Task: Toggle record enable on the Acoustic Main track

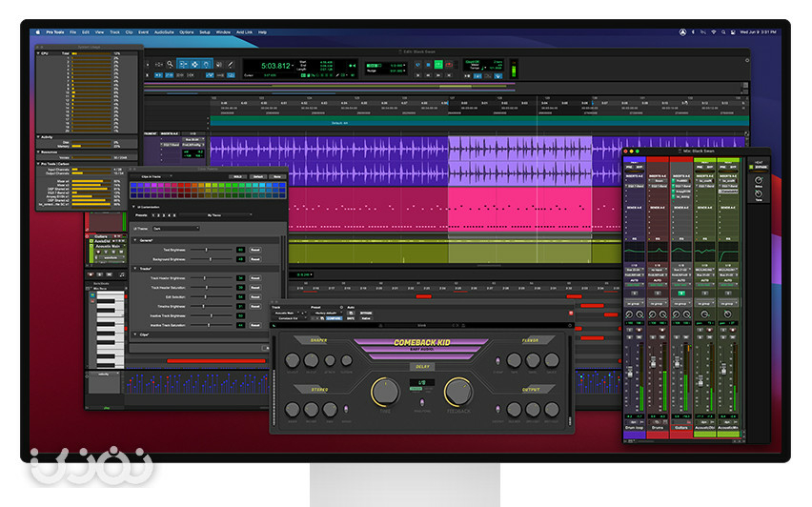Action: coord(97,252)
